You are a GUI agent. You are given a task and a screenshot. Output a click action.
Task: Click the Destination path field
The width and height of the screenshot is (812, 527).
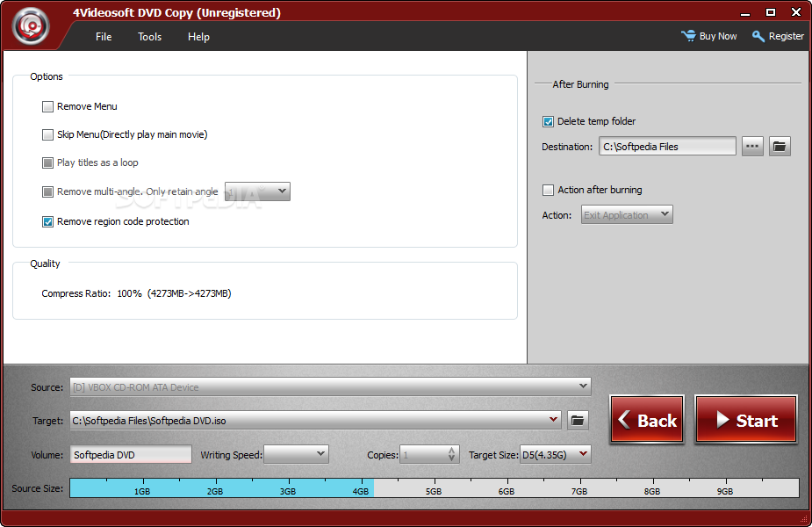[667, 146]
